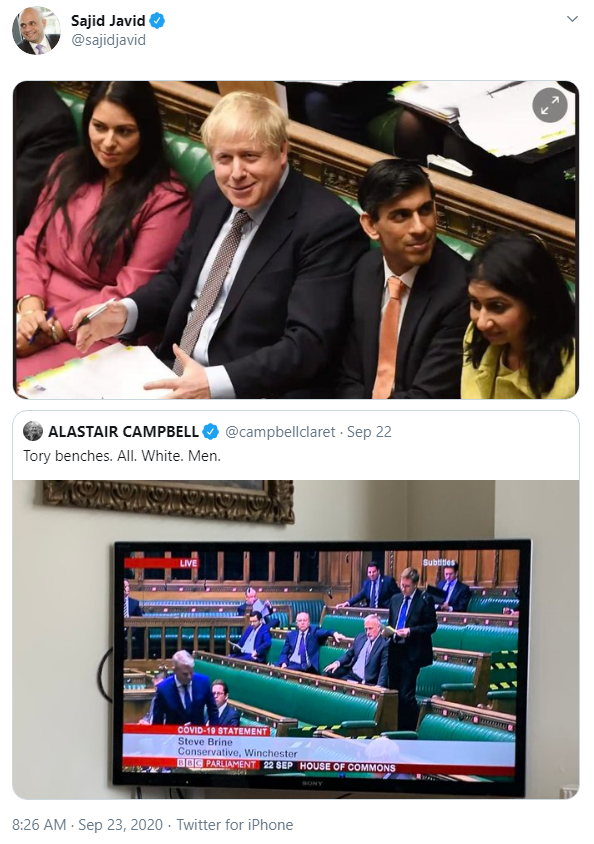This screenshot has height=844, width=594.
Task: Open Sajid Javid's profile avatar
Action: click(36, 31)
